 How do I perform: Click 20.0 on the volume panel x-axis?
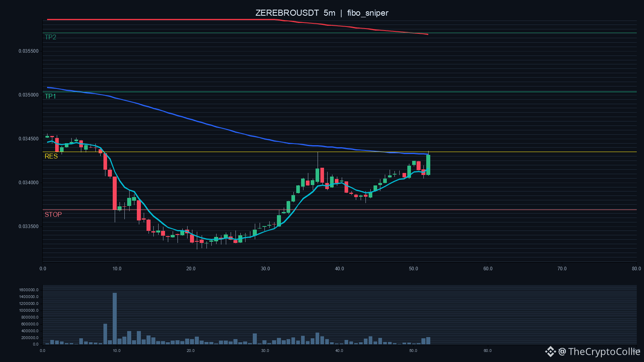pos(191,351)
